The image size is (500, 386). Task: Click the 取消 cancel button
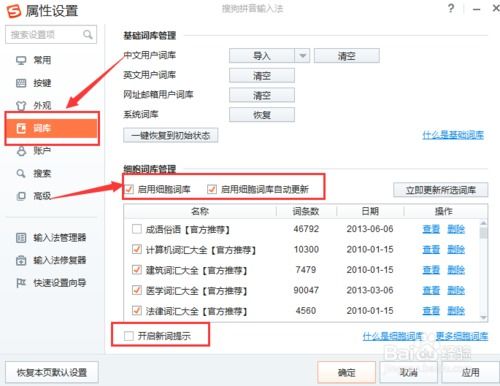tap(409, 372)
